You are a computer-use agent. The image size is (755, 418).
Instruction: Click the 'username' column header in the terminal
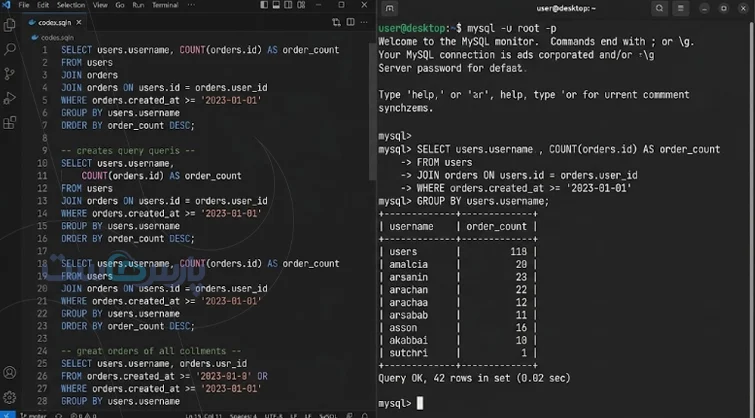(x=411, y=226)
